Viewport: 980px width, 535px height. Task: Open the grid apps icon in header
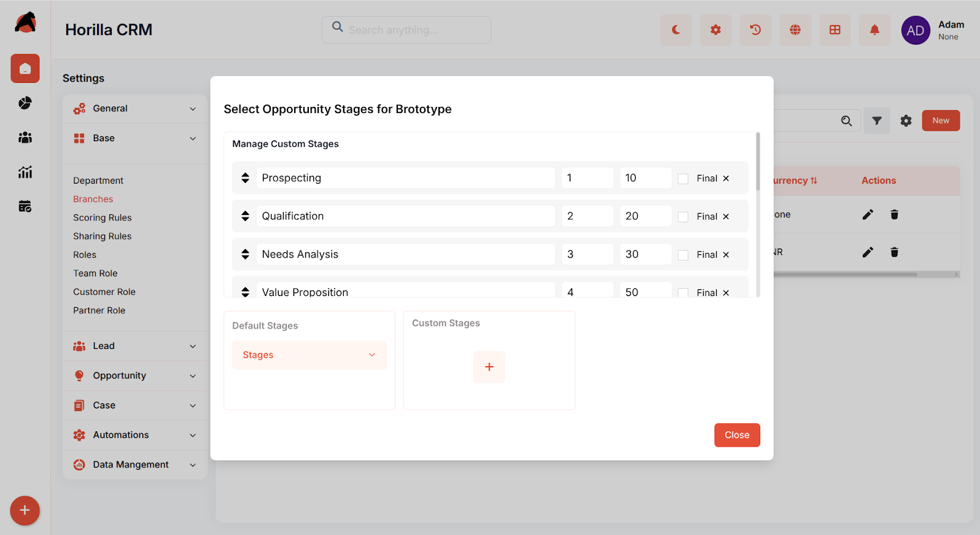pyautogui.click(x=835, y=29)
